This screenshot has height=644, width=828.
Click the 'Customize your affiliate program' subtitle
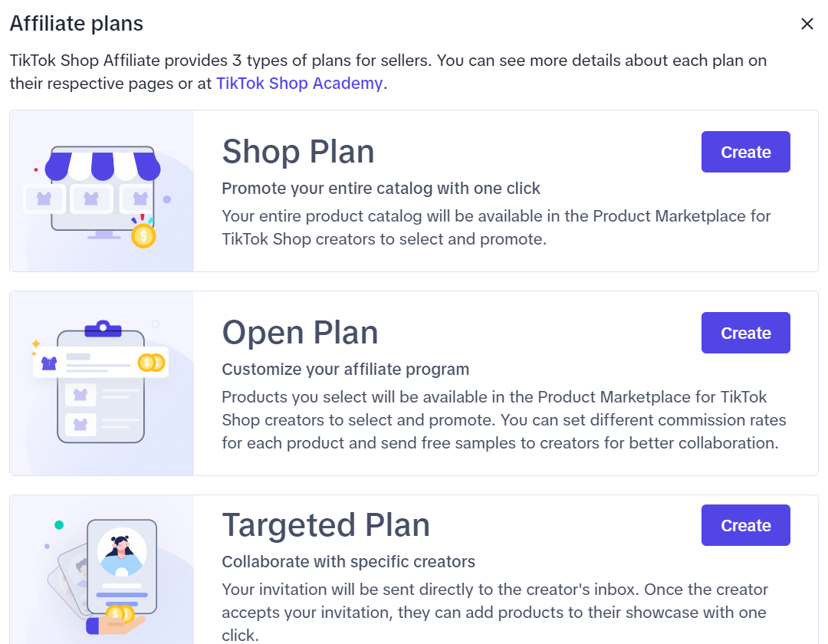(345, 370)
